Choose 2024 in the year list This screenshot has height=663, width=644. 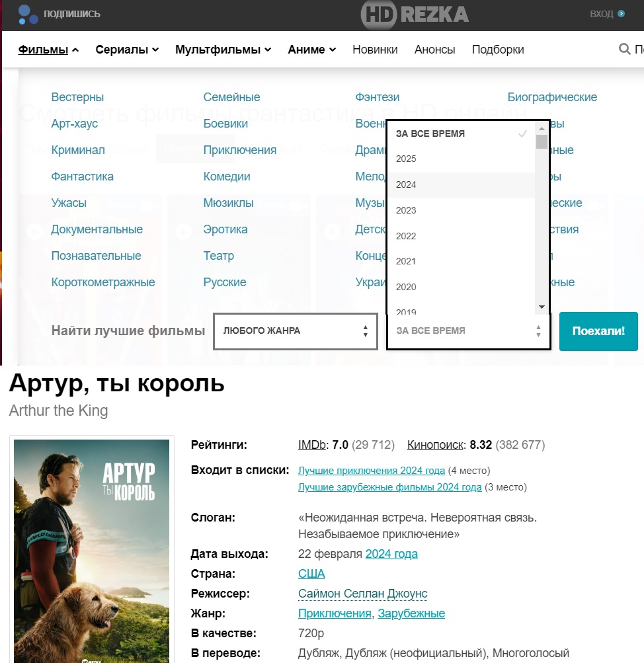click(462, 185)
